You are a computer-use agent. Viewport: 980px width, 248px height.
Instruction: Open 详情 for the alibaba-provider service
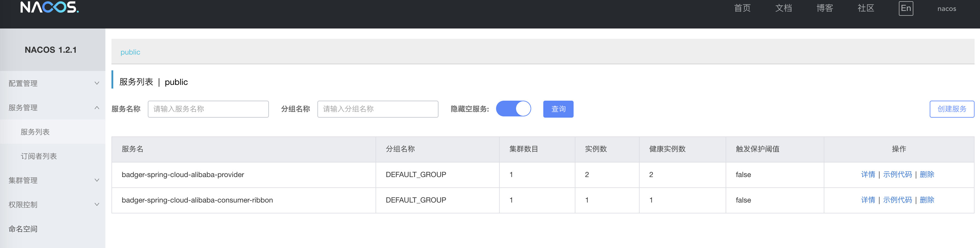(868, 174)
